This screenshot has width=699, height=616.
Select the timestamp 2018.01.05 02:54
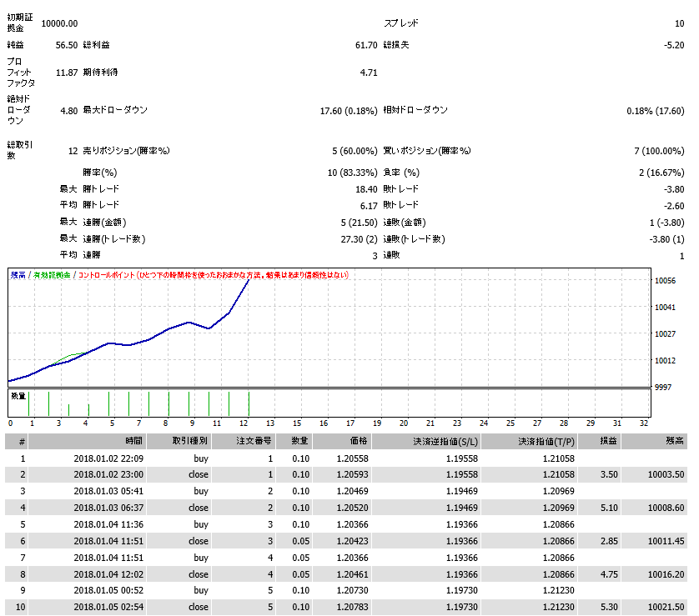(x=108, y=607)
